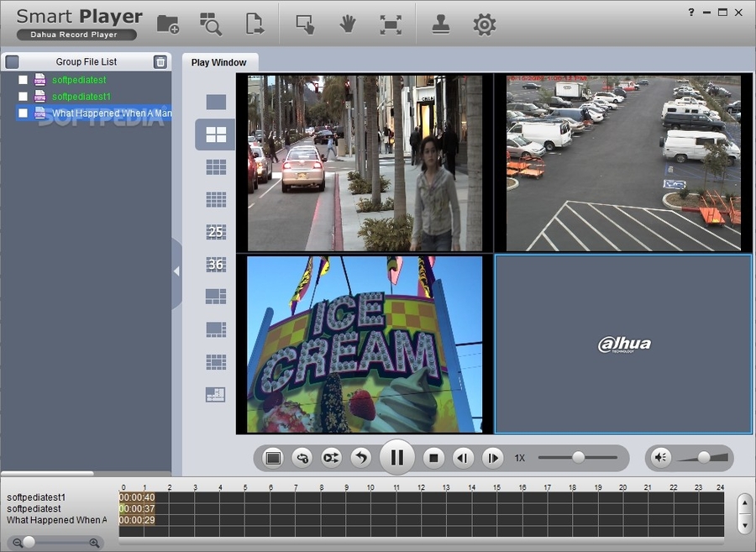Check the softpediatest1 file checkbox

[x=23, y=96]
